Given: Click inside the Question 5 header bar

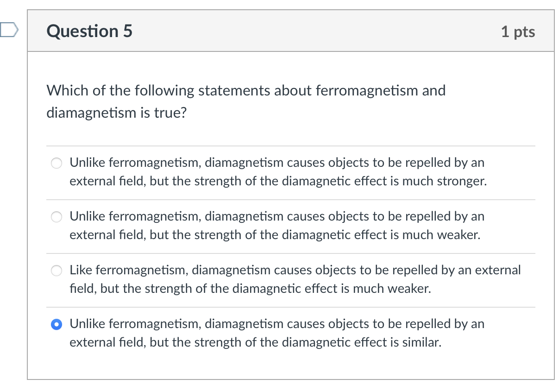Looking at the screenshot, I should (x=291, y=31).
